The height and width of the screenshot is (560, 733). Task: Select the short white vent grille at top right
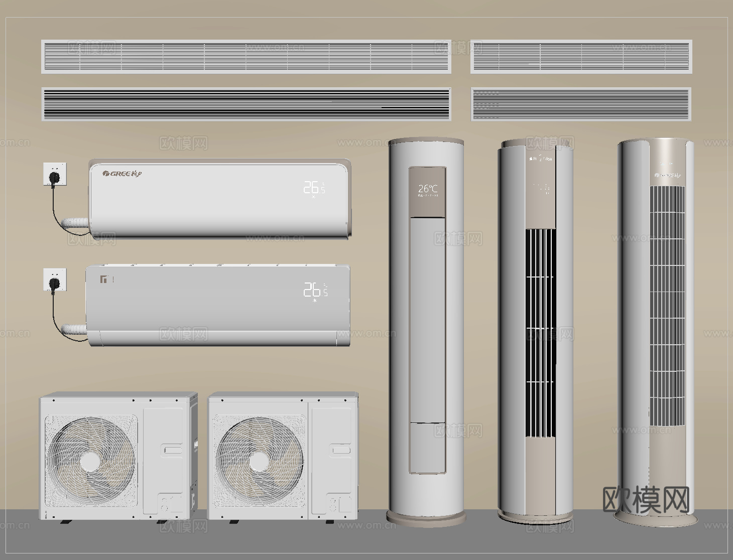(x=581, y=57)
